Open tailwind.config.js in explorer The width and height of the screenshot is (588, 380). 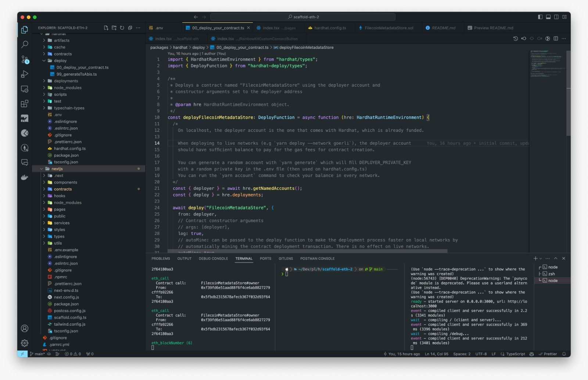69,324
